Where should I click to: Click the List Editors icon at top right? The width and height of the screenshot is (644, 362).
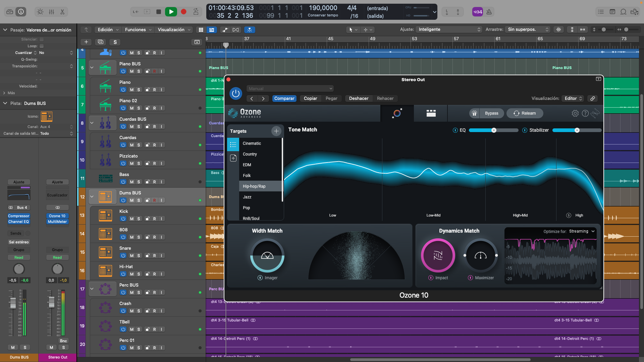(x=601, y=11)
